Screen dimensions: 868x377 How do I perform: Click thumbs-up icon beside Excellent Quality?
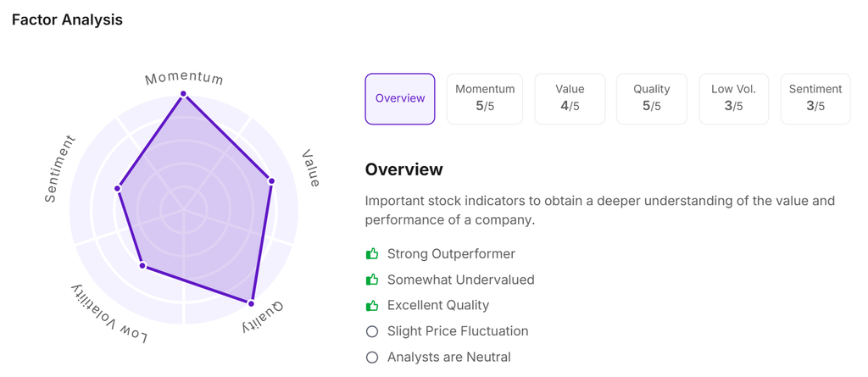(x=372, y=305)
